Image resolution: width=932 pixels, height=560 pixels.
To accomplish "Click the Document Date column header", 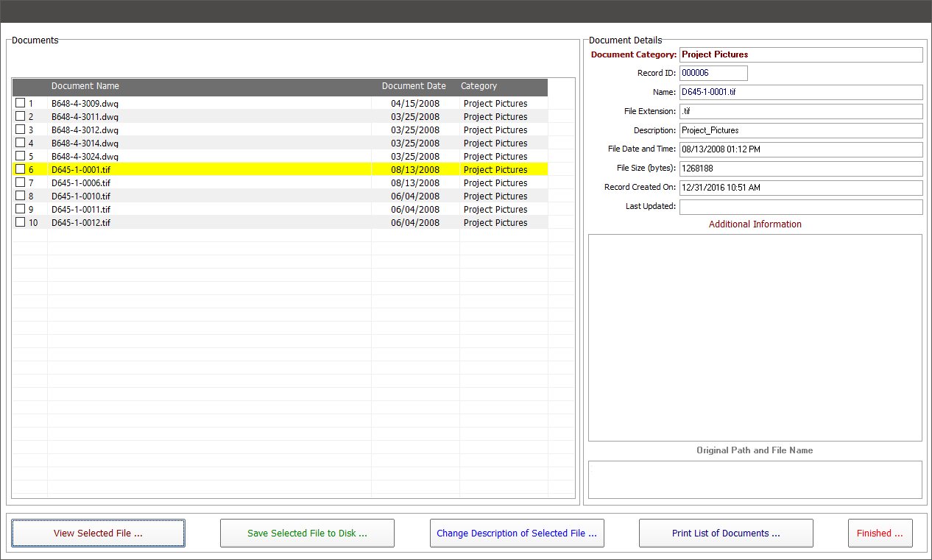I will (414, 86).
